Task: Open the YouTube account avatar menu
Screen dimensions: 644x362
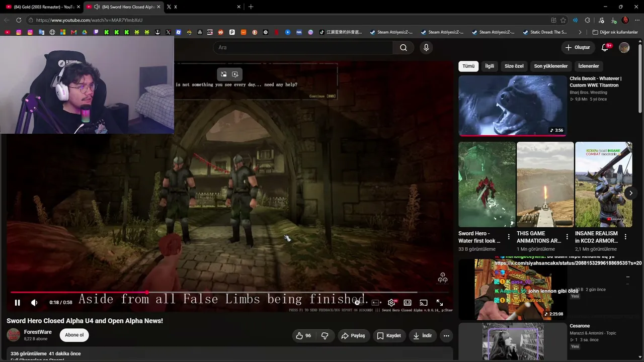Action: [624, 47]
